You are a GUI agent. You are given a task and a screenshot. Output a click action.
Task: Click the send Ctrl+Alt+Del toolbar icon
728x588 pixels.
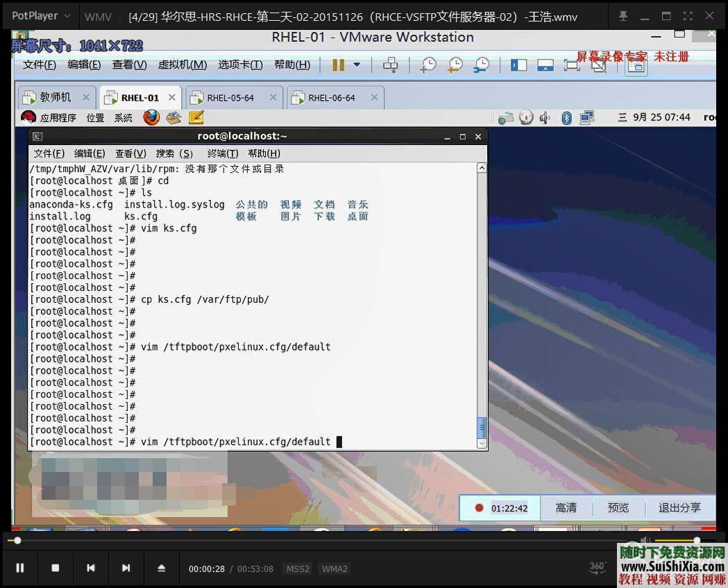point(391,65)
